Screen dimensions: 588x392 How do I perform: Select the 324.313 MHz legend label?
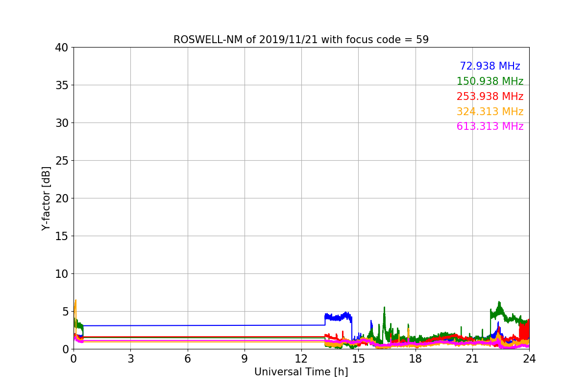(x=490, y=112)
